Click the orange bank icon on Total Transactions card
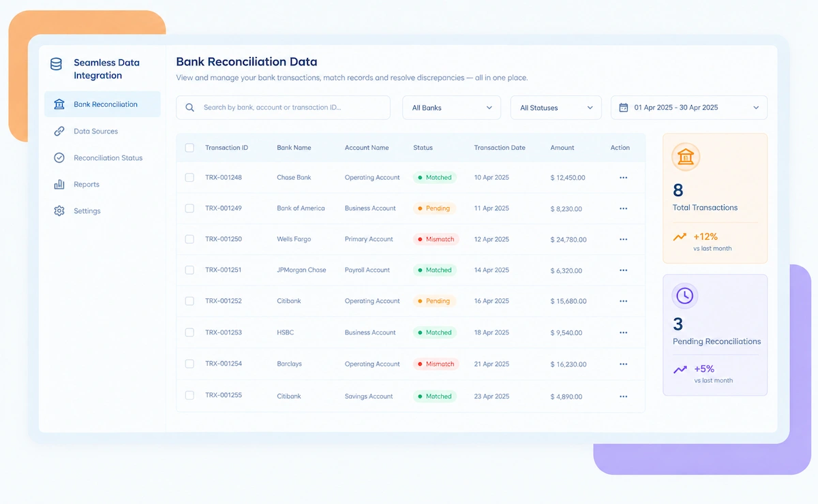This screenshot has height=504, width=818. (x=686, y=158)
